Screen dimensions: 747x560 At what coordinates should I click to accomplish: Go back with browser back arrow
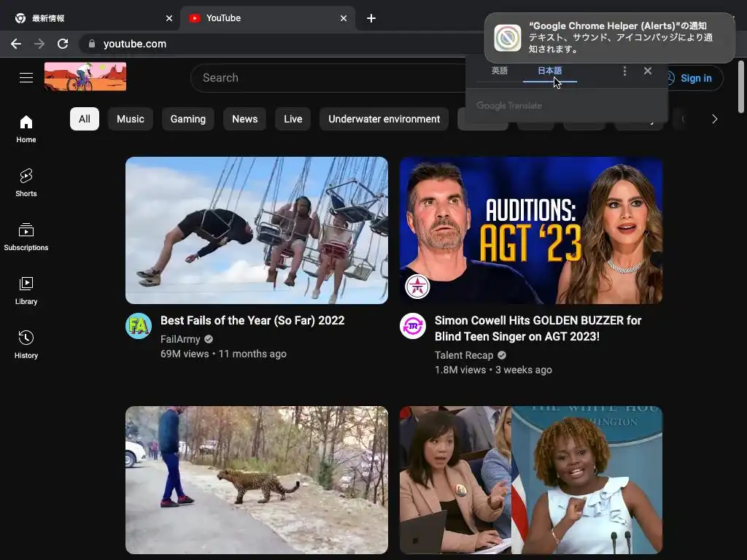[16, 44]
